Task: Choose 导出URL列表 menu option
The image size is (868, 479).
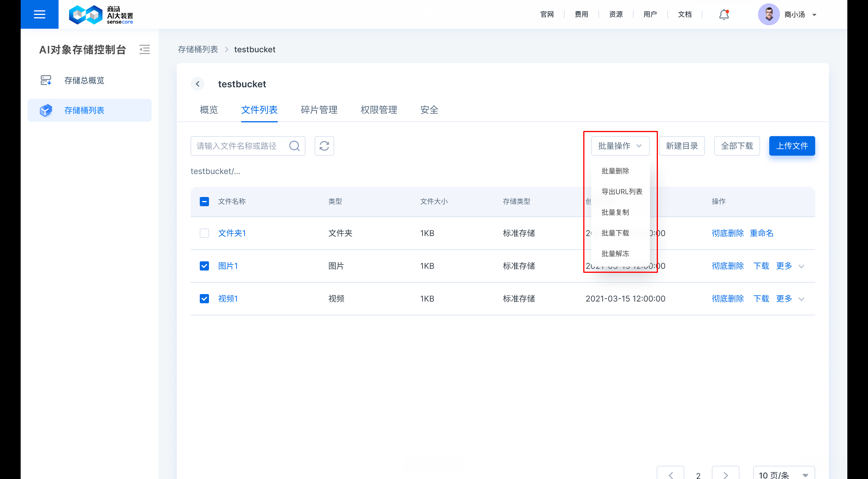Action: tap(622, 192)
